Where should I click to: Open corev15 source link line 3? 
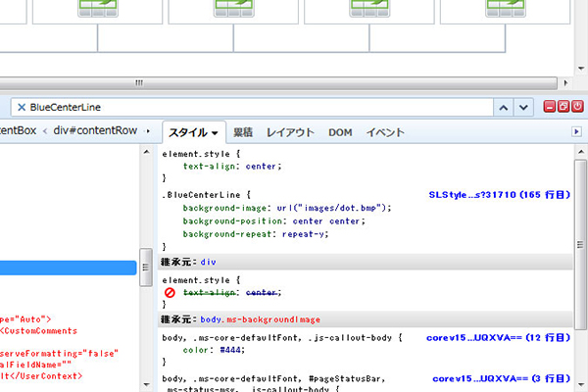coord(501,378)
